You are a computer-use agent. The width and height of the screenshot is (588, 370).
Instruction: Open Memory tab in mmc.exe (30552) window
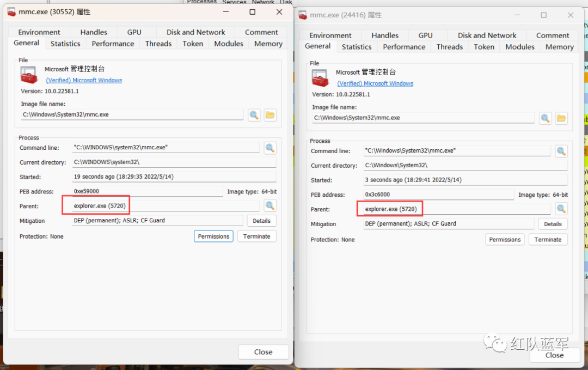click(268, 44)
